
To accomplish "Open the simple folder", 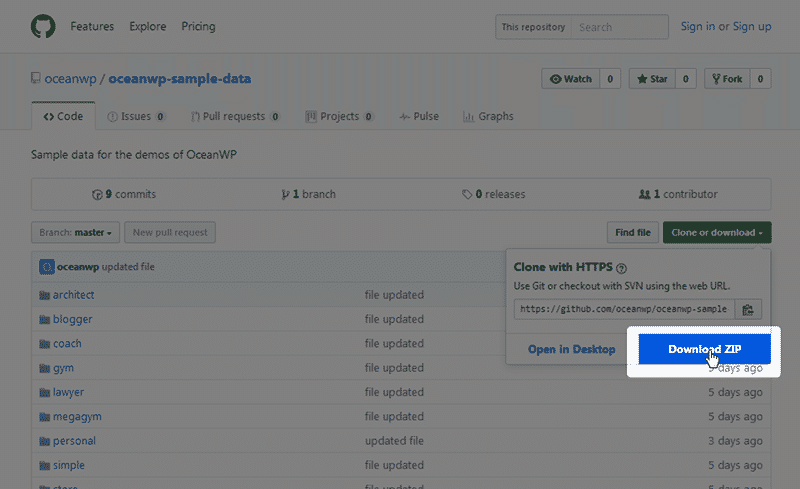I will coord(68,465).
